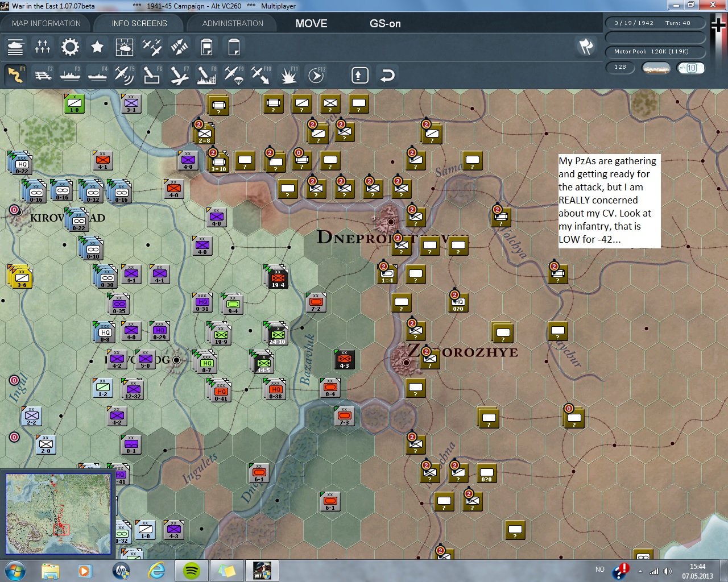Viewport: 728px width, 582px height.
Task: Click the battery with flag icon
Action: coord(207,47)
